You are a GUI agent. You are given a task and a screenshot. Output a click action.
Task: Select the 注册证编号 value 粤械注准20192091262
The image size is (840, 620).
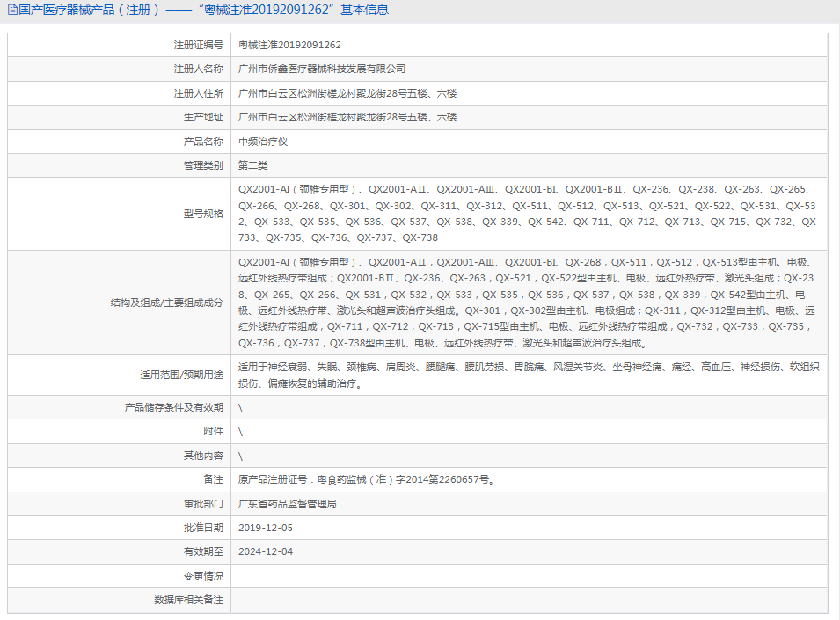(x=289, y=45)
